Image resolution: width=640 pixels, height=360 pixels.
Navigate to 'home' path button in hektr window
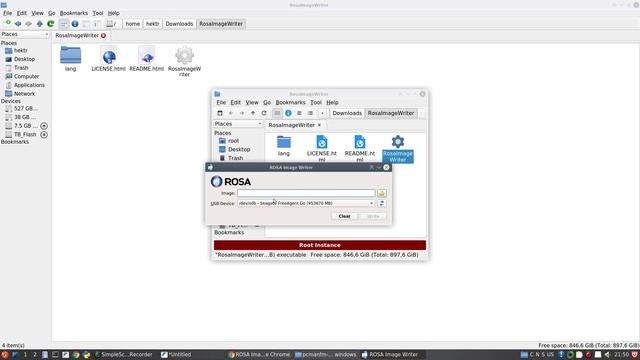coord(133,24)
